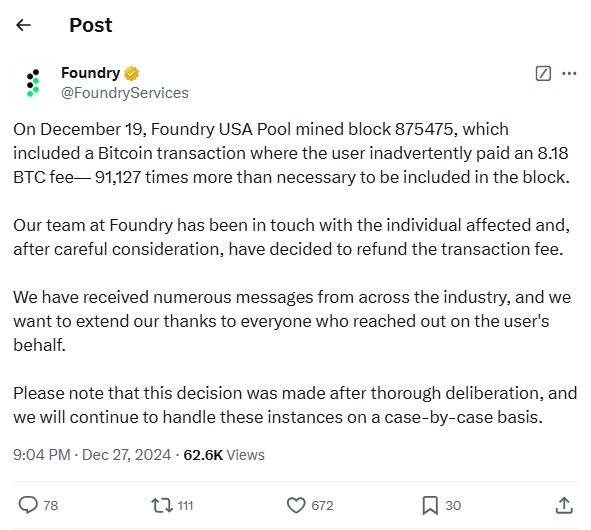The width and height of the screenshot is (591, 530).
Task: Click the gold verified badge
Action: [x=131, y=73]
